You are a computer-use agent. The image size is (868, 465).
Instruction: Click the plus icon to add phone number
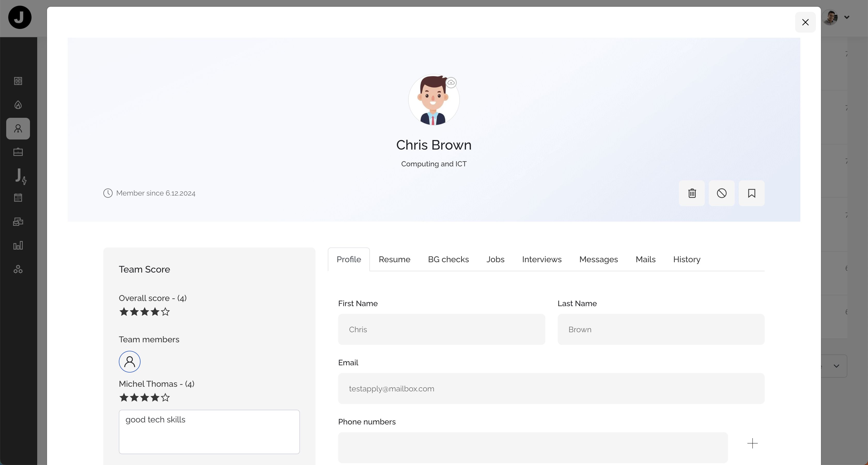click(752, 443)
